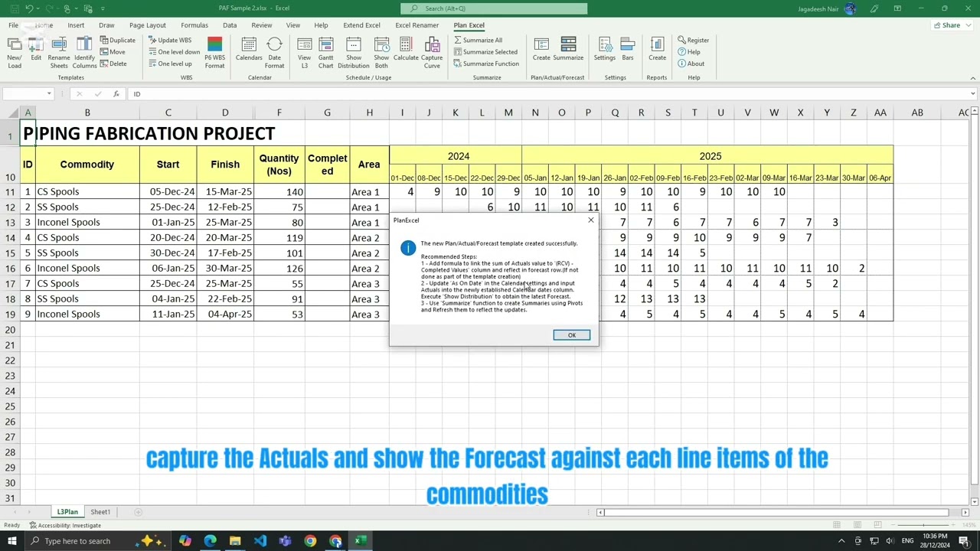Click the Insert Function fx button

[x=116, y=93]
